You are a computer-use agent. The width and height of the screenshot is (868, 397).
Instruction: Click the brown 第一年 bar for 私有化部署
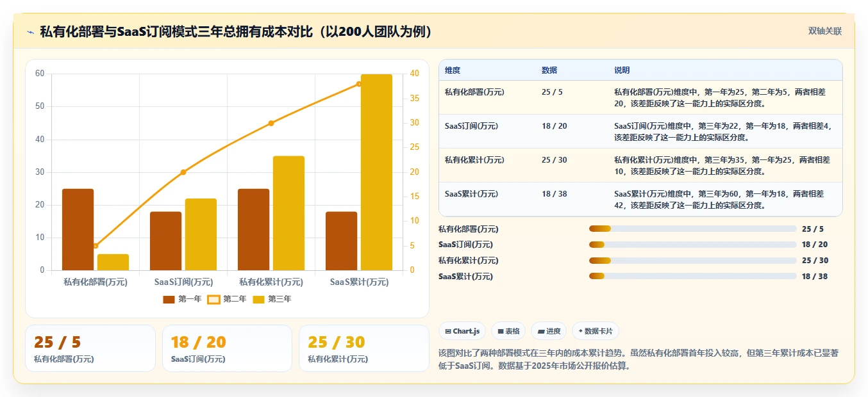(78, 229)
